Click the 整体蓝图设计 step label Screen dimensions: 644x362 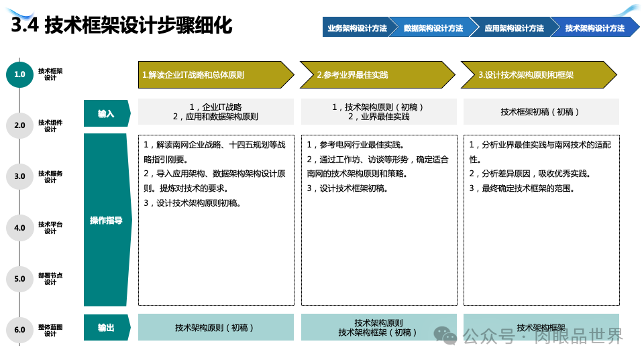click(x=50, y=330)
